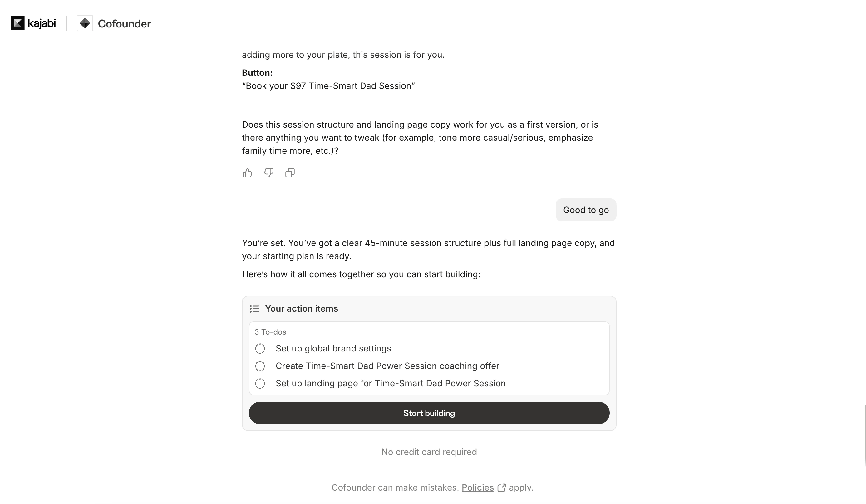Click the Kajabi logo icon

point(17,23)
